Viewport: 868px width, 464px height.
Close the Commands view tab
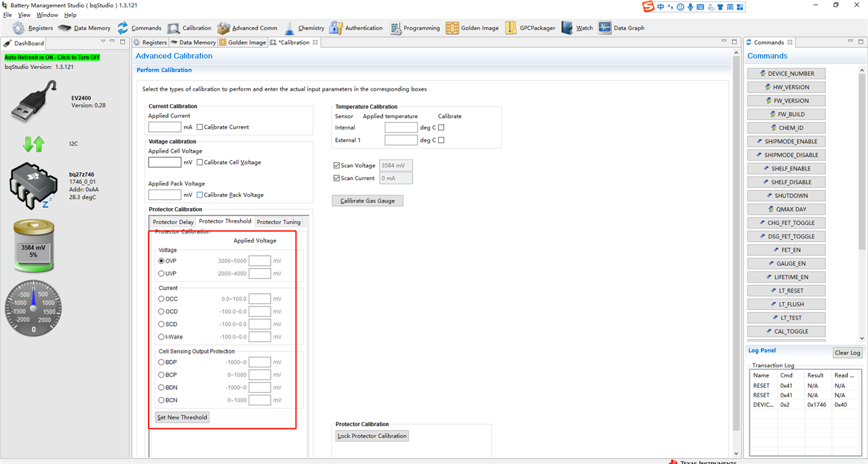point(790,42)
